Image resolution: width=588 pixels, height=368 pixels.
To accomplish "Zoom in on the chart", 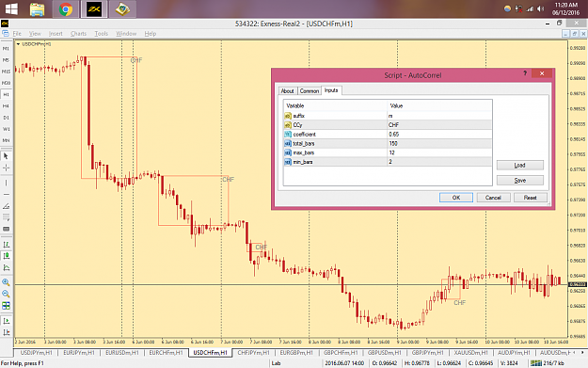I will tap(6, 282).
